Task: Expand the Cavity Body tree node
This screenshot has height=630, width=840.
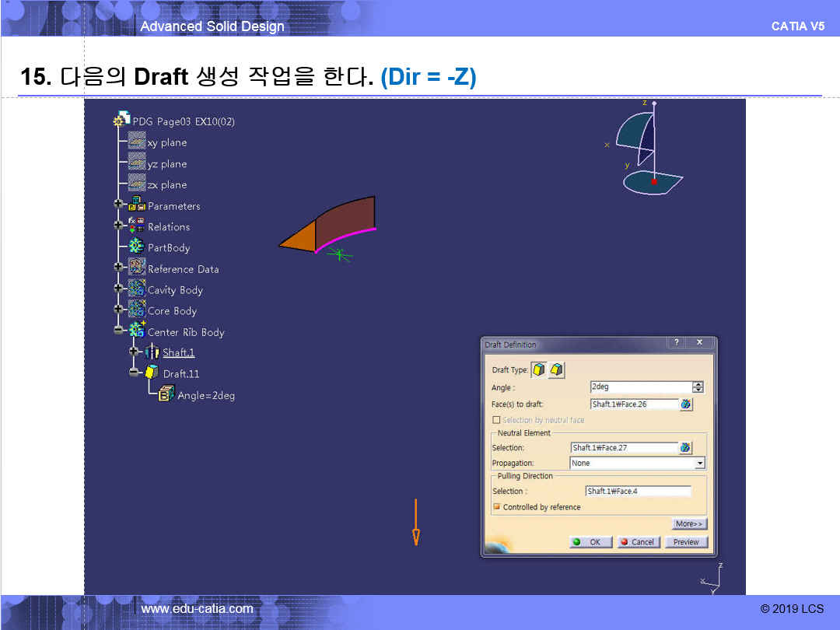Action: tap(119, 289)
